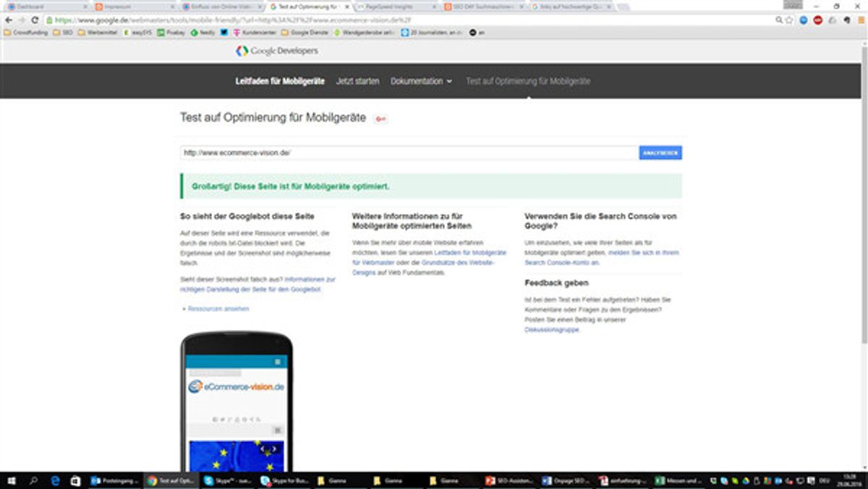
Task: Launch Microsoft Edge from the taskbar
Action: click(x=54, y=480)
